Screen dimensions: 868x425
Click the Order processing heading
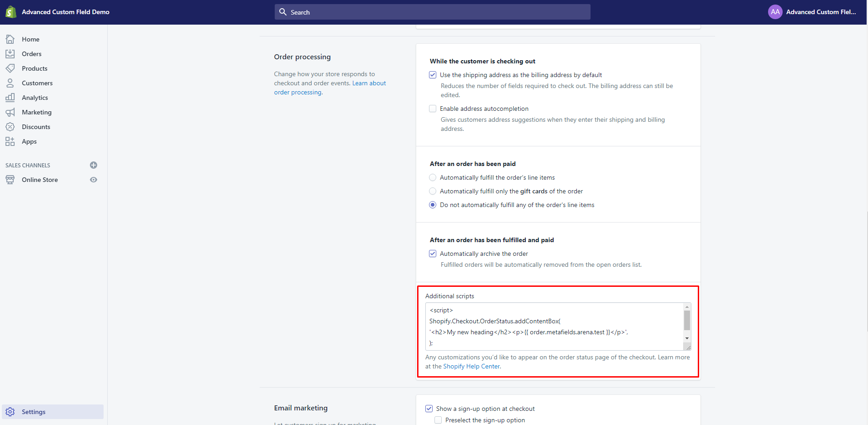click(x=302, y=57)
